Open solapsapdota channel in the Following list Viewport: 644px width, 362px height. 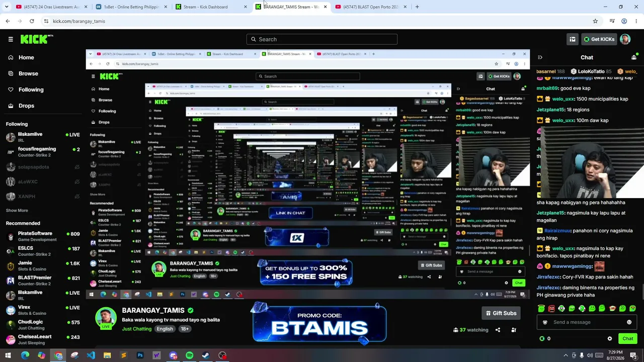(x=42, y=167)
